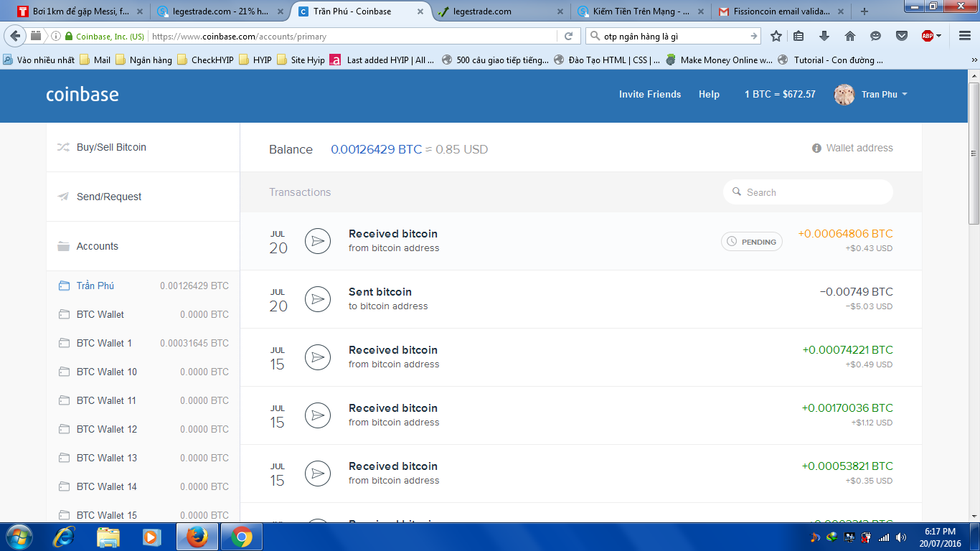Click the paper plane icon for +0.00170036 BTC
980x551 pixels.
pos(318,415)
